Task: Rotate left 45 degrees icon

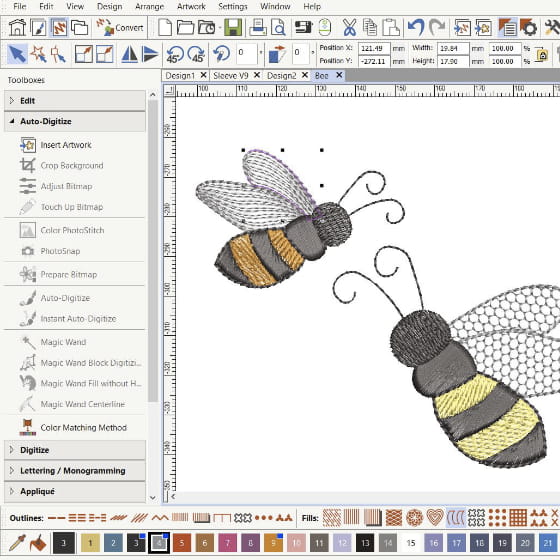Action: [175, 54]
